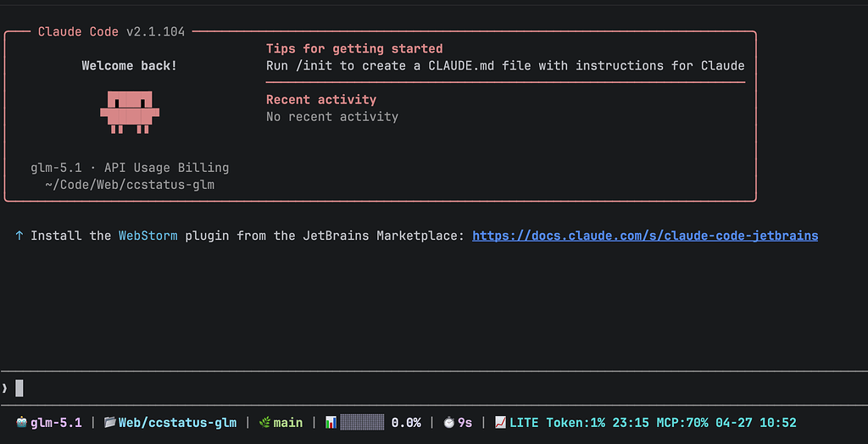Click 'glm-5.1' in the status line
The width and height of the screenshot is (868, 444).
56,423
